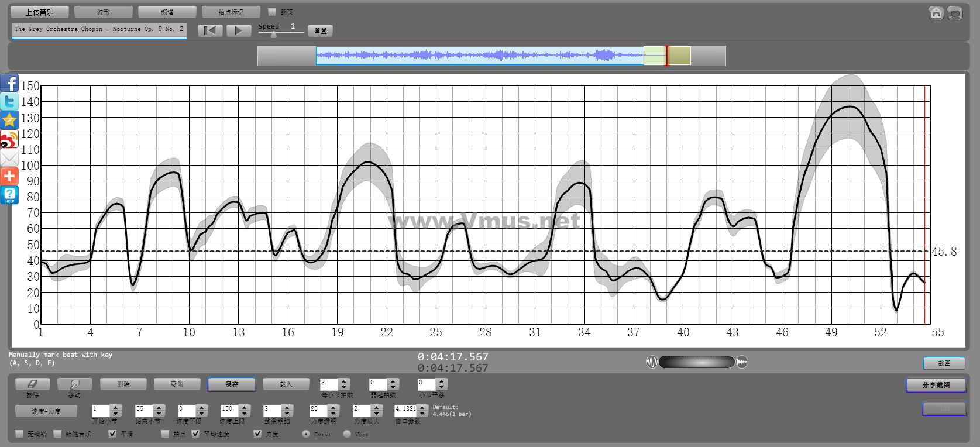
Task: Enable the 拍点 beat points checkbox
Action: click(x=165, y=434)
